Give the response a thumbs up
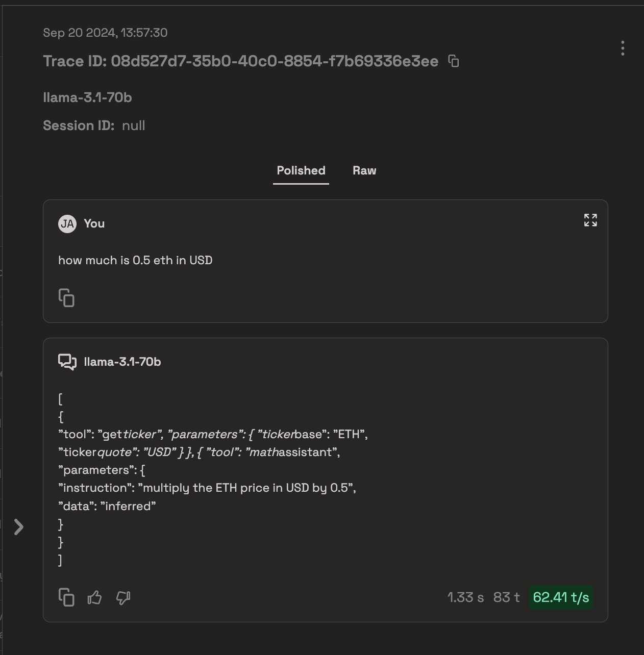 (x=94, y=597)
